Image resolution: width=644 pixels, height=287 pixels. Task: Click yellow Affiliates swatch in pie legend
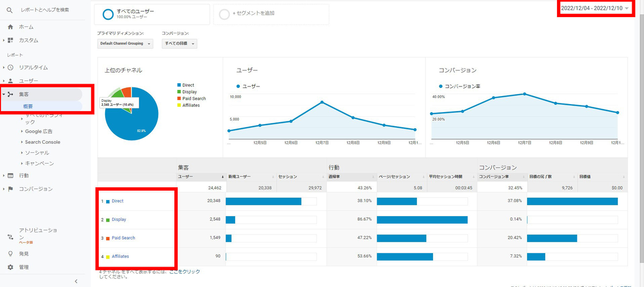pyautogui.click(x=179, y=105)
